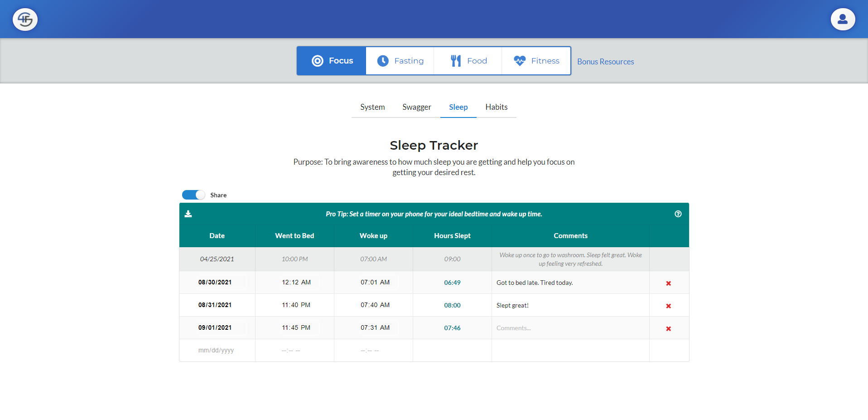Select the Swagger tab
868x420 pixels.
[416, 107]
